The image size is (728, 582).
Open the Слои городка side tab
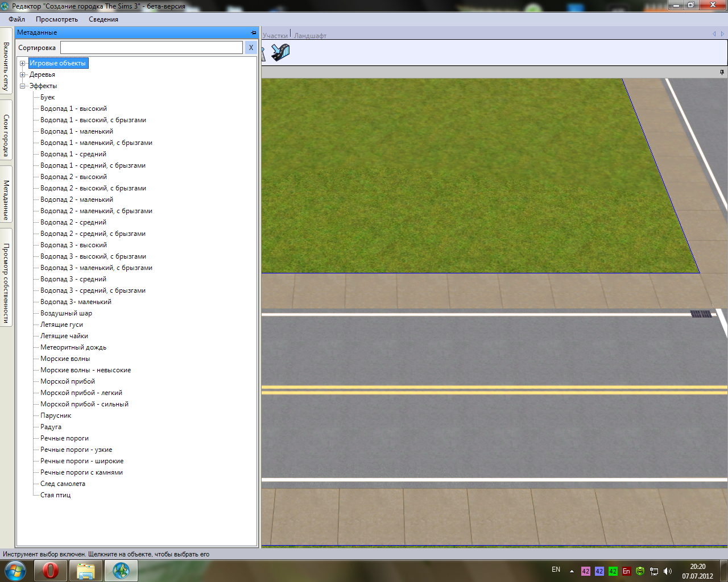[x=6, y=135]
